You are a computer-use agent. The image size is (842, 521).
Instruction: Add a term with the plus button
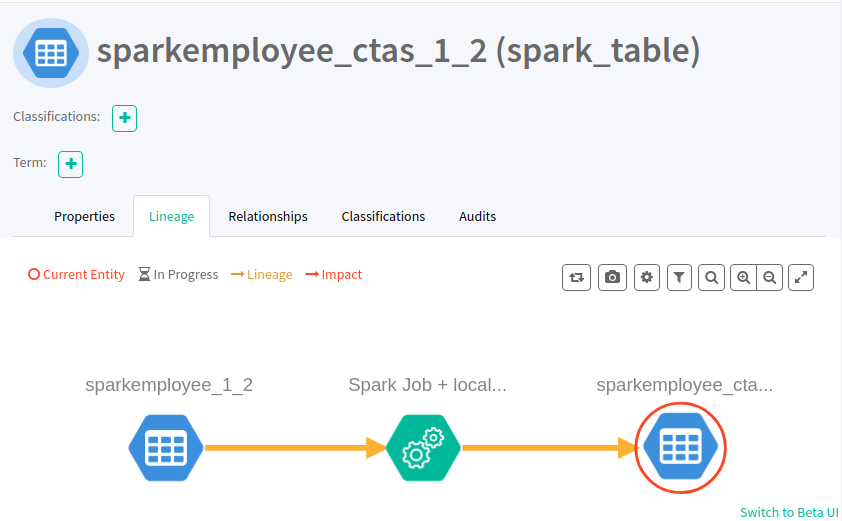click(70, 164)
